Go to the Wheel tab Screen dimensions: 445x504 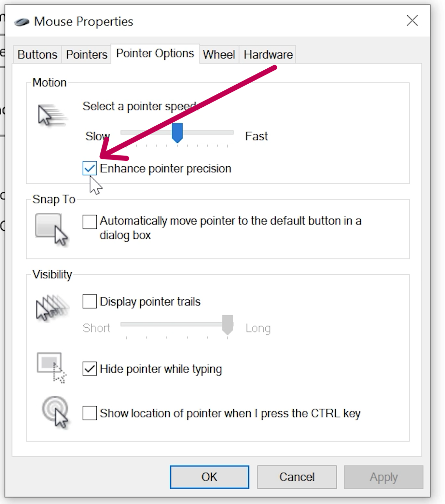pos(219,54)
